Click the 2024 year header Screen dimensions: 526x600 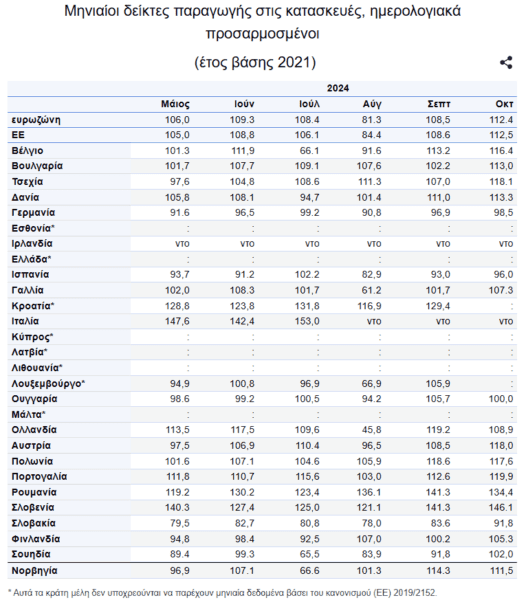(x=338, y=88)
